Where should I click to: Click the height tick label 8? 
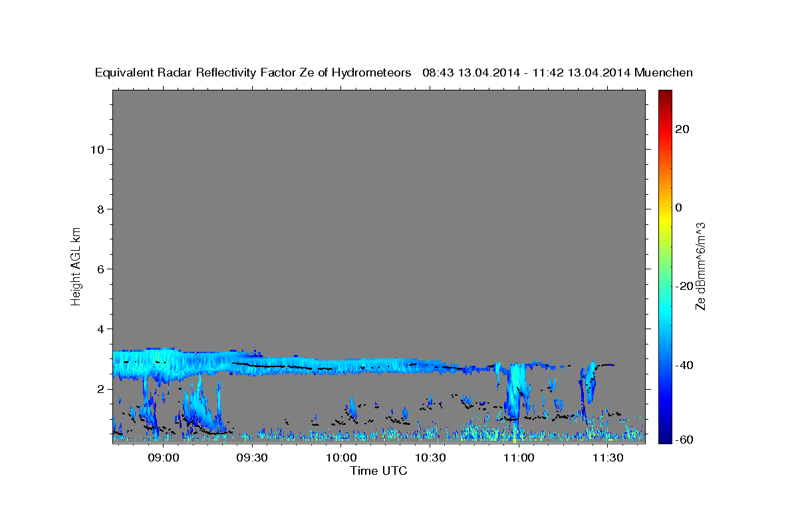(101, 209)
